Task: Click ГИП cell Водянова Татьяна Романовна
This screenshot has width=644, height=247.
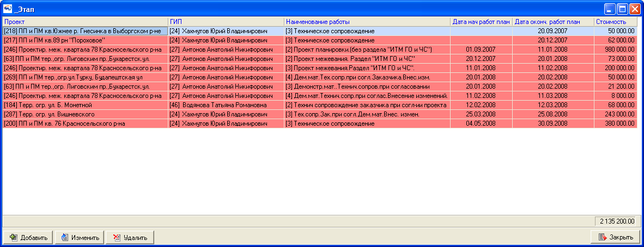Action: 226,105
